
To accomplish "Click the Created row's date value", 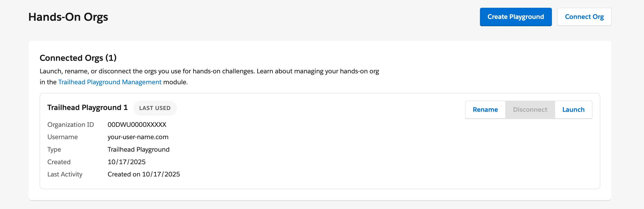I will click(126, 162).
